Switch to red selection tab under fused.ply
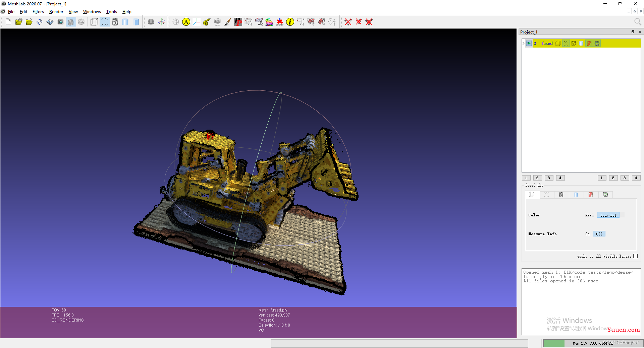644x348 pixels. [x=591, y=195]
